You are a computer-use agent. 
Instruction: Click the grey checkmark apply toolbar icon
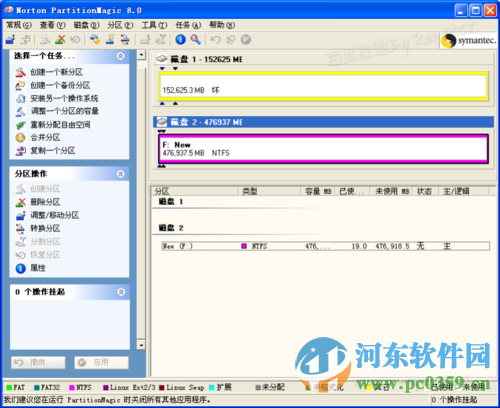click(x=246, y=39)
